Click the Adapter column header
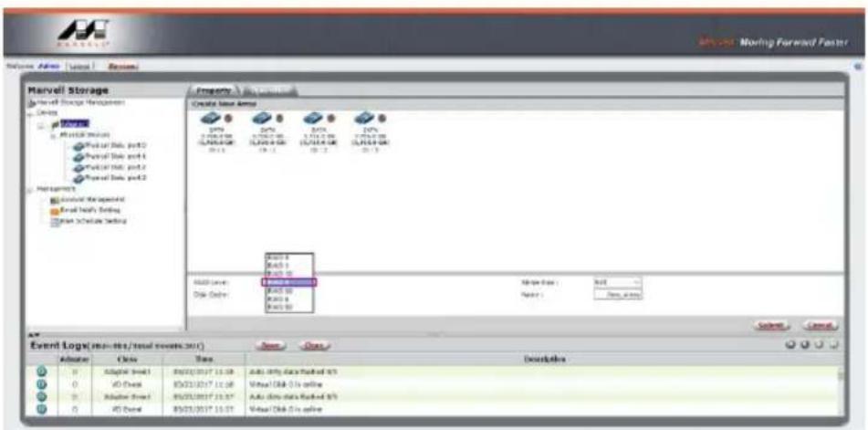 (74, 360)
